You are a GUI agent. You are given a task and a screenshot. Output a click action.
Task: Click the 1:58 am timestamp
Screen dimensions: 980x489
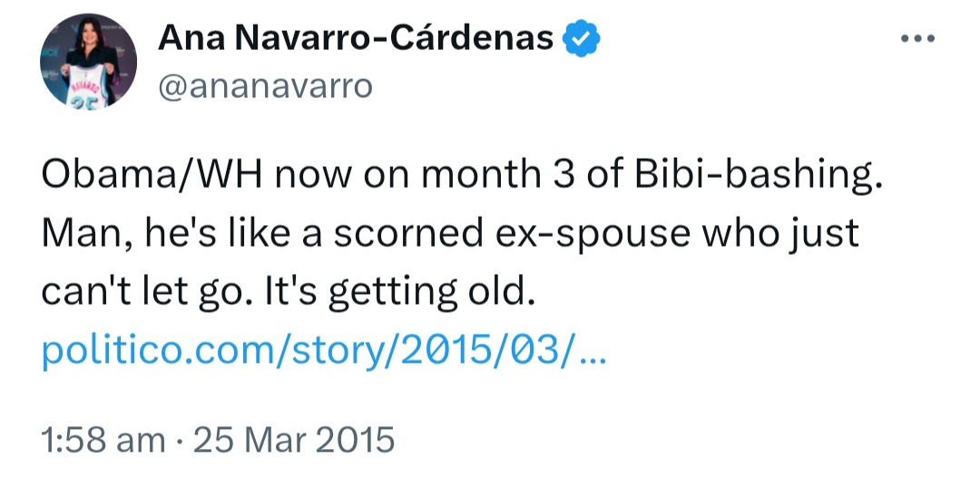(103, 440)
